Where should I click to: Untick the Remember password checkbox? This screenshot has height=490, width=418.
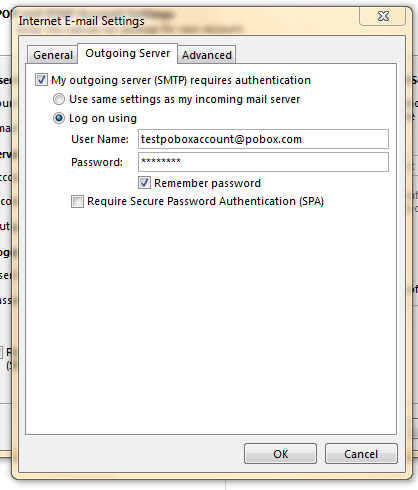[144, 183]
